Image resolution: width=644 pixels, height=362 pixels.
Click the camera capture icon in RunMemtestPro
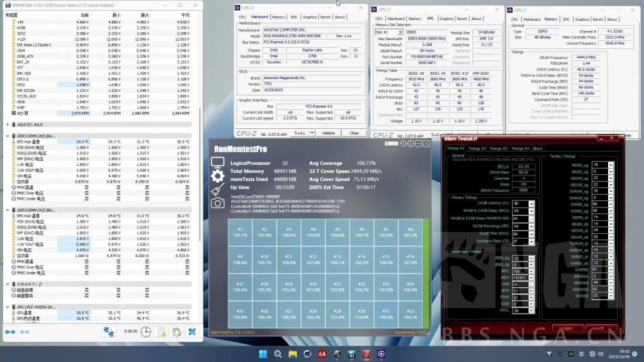(x=217, y=204)
